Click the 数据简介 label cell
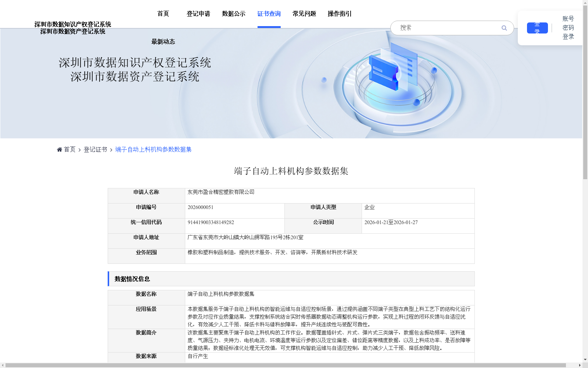The image size is (588, 368). point(146,340)
